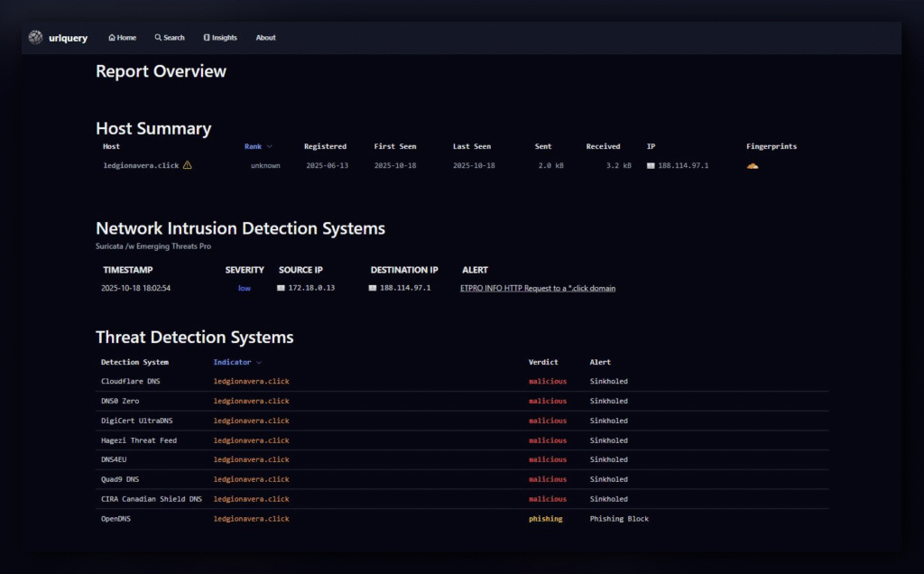
Task: Open the Insights menu item
Action: [x=220, y=38]
